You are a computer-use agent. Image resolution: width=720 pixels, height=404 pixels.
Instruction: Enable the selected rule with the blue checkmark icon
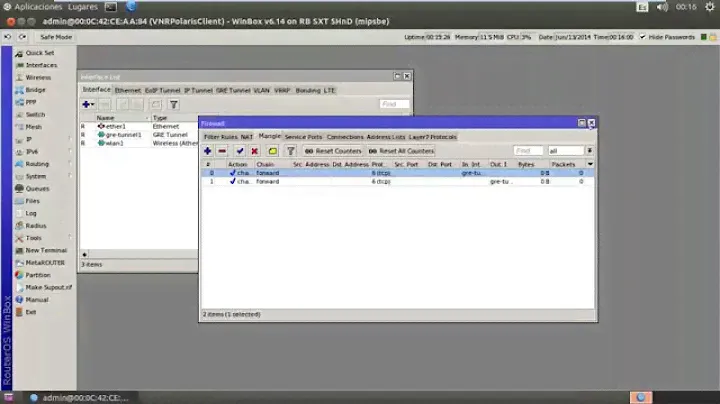coord(240,150)
